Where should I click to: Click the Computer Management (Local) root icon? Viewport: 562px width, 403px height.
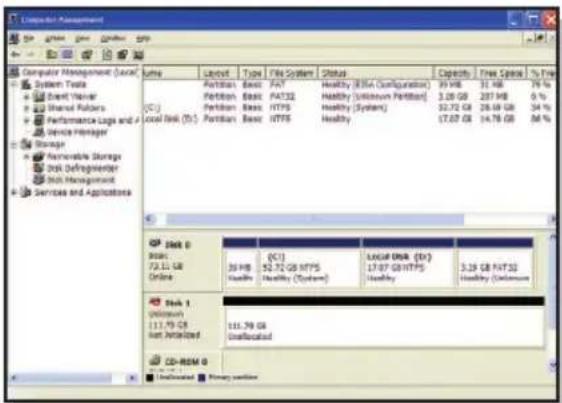14,72
